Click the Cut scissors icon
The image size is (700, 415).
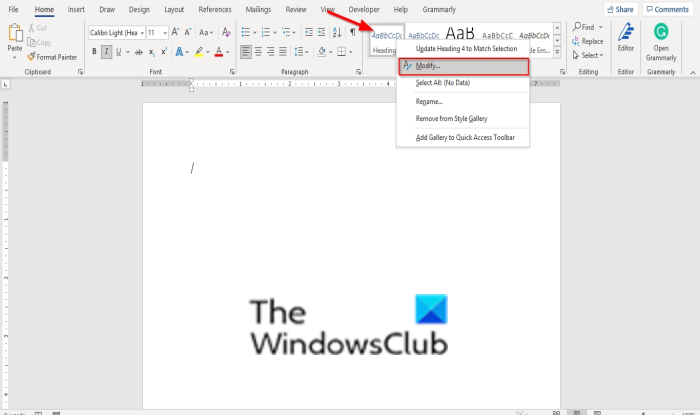(31, 28)
